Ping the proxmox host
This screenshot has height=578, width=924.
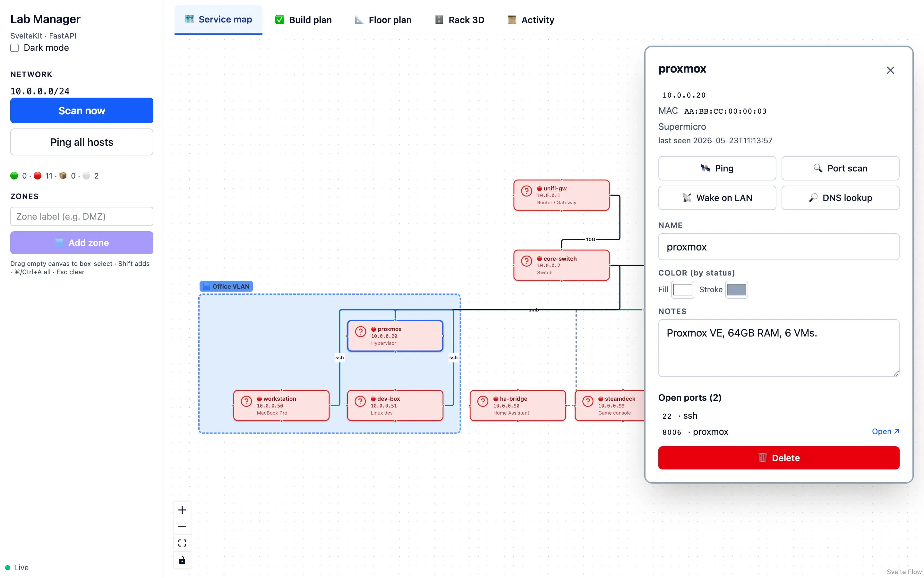717,168
